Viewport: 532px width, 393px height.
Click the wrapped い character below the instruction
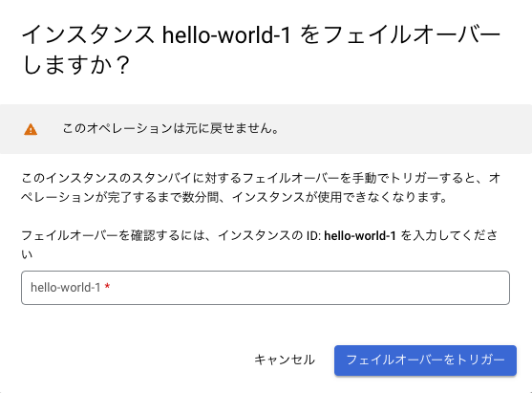click(x=27, y=254)
